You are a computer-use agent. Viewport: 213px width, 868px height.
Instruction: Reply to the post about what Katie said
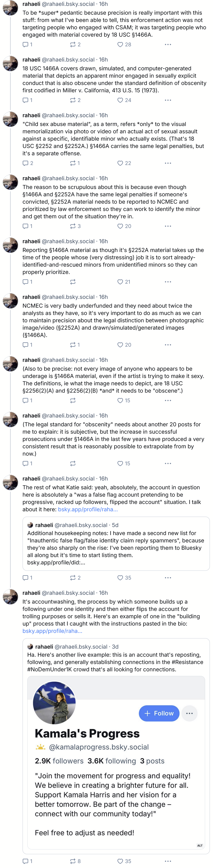[x=26, y=578]
